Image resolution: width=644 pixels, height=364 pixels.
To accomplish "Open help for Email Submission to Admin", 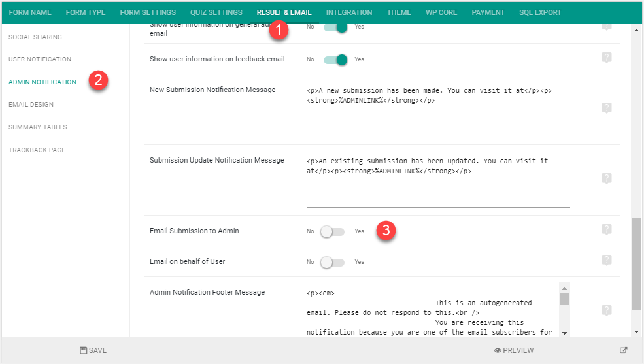I will (607, 229).
